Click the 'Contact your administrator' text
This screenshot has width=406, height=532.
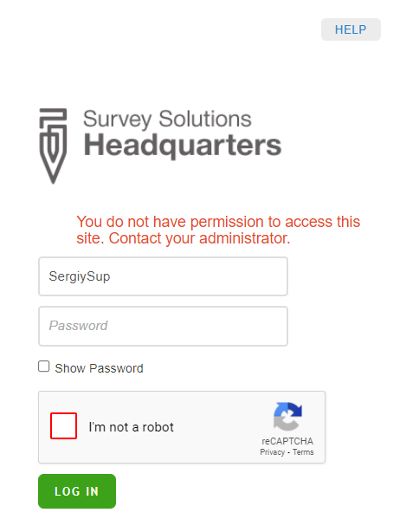200,238
